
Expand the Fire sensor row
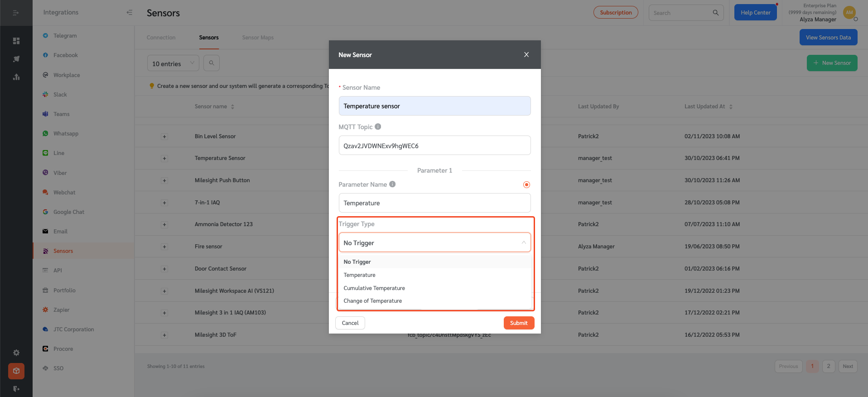pyautogui.click(x=164, y=247)
